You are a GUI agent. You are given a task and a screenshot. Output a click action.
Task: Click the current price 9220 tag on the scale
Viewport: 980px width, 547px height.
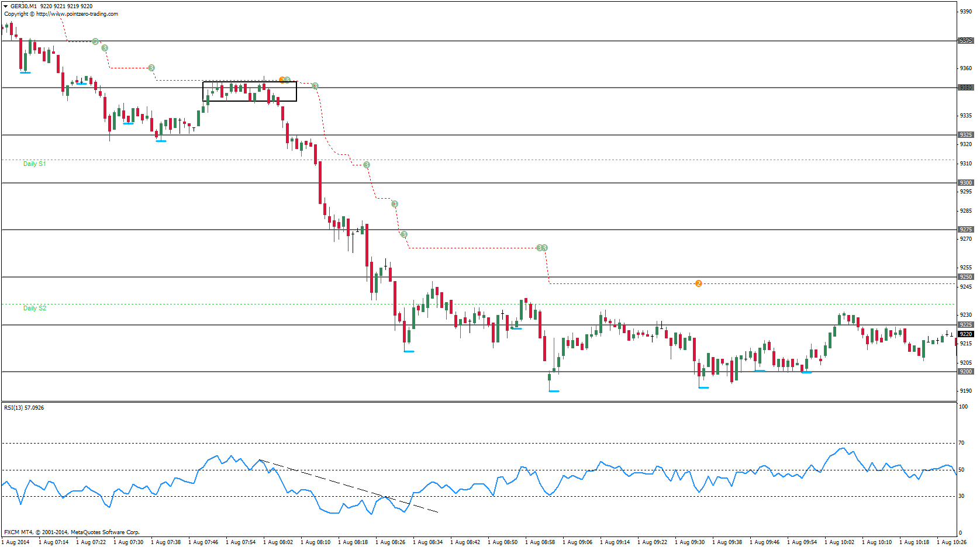pos(965,334)
